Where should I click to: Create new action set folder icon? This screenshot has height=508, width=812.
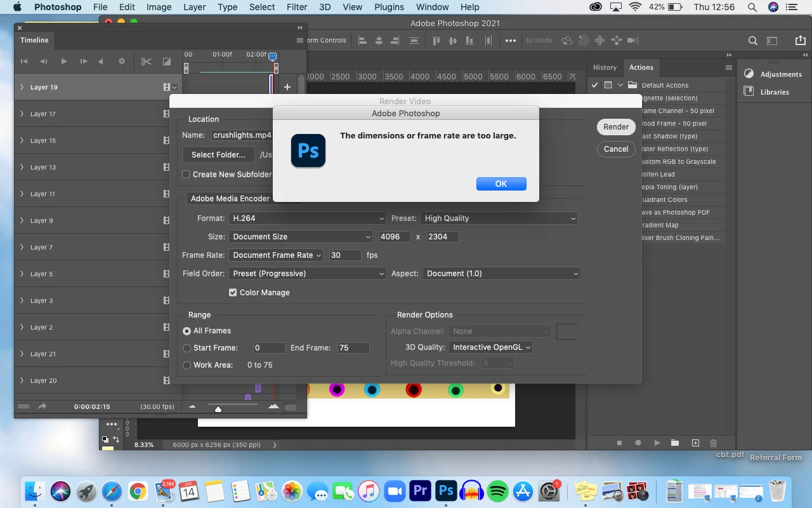point(675,443)
